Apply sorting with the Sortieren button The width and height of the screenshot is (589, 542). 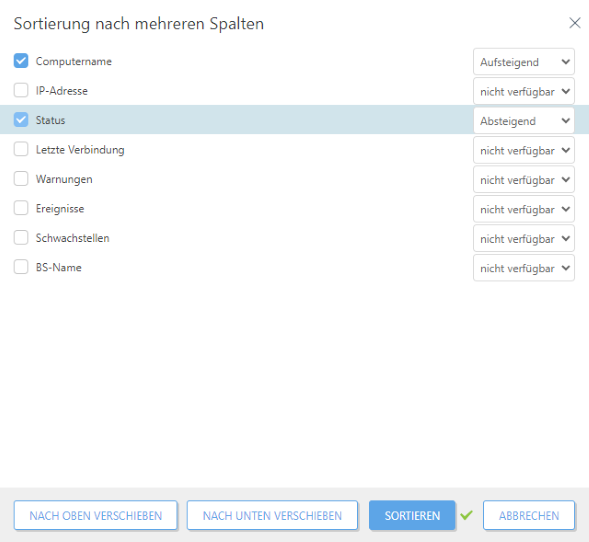tap(412, 515)
